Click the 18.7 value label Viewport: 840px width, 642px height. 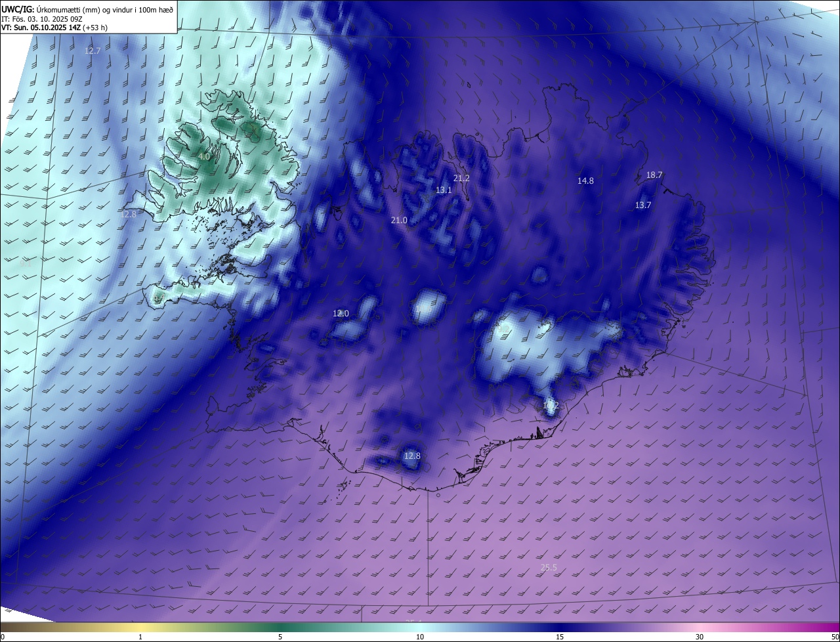click(x=654, y=175)
